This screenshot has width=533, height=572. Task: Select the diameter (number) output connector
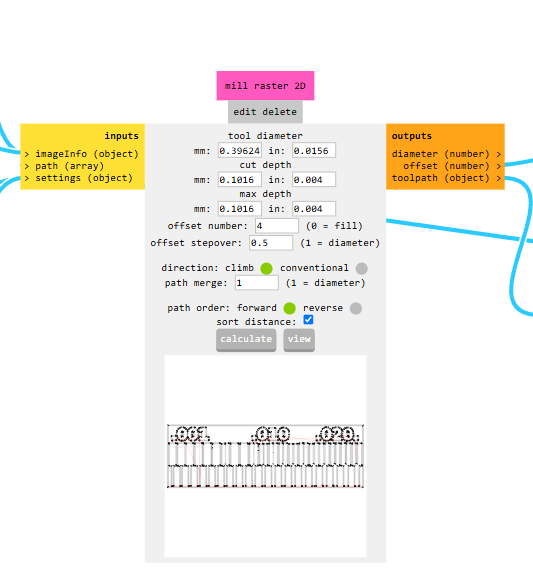pyautogui.click(x=447, y=154)
